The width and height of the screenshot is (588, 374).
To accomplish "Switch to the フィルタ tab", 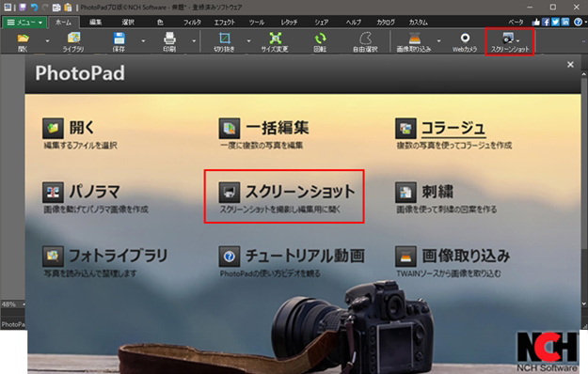I will point(192,23).
